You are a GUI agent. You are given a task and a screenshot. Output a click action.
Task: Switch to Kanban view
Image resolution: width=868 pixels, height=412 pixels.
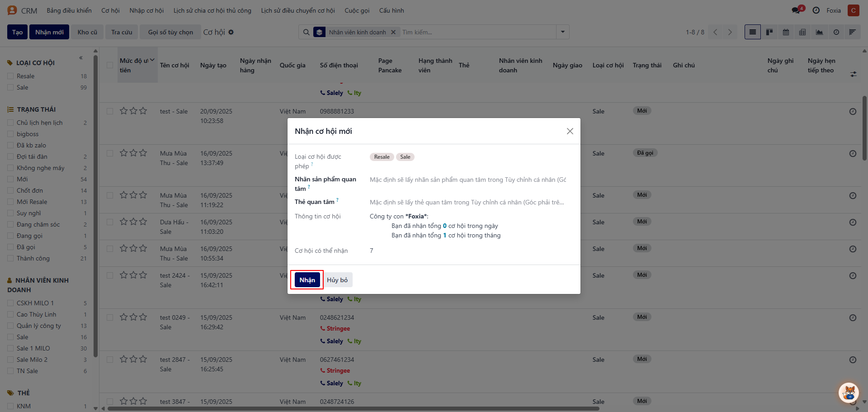[x=769, y=32]
